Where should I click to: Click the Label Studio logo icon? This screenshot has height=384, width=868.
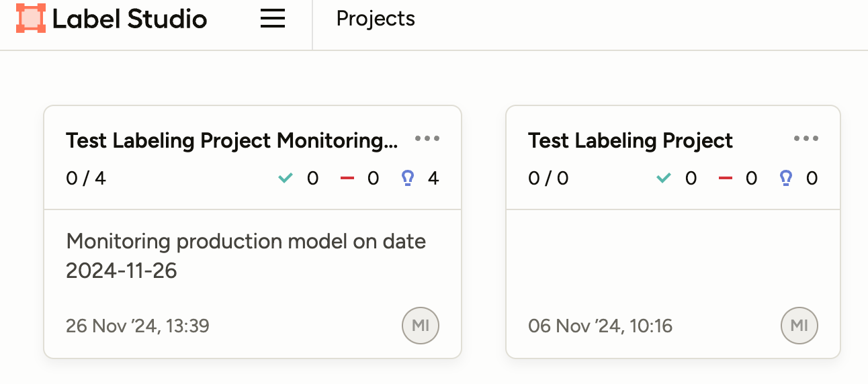[x=31, y=19]
